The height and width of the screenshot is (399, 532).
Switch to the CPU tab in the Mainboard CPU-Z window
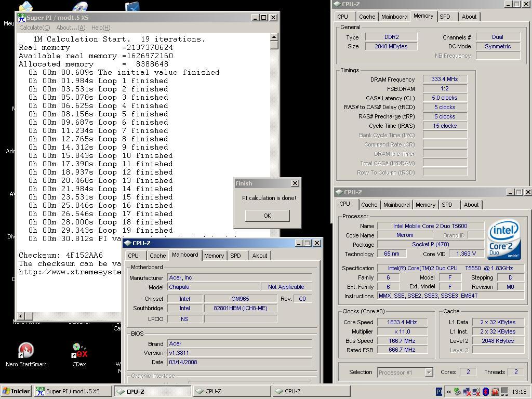(134, 256)
